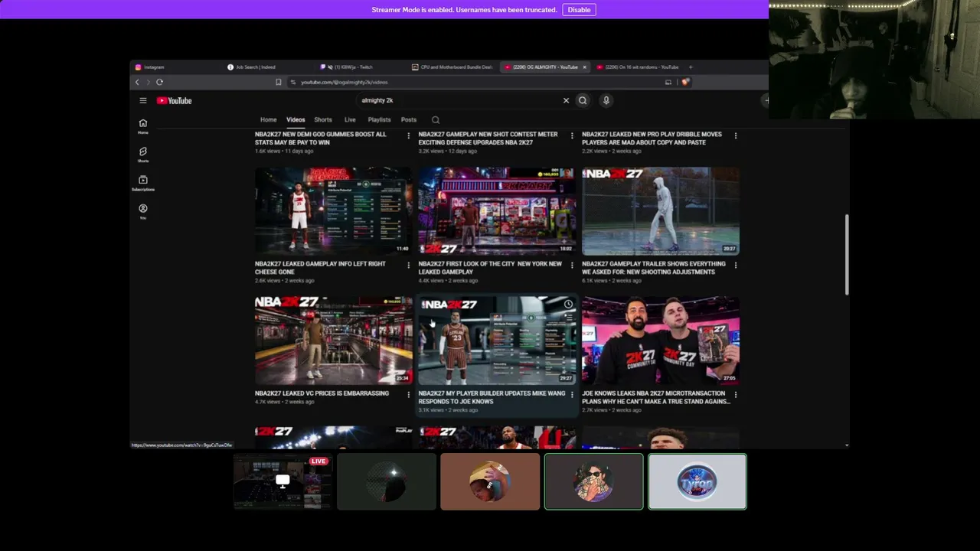Focus the almighty 2k search field
980x551 pixels.
pos(459,100)
